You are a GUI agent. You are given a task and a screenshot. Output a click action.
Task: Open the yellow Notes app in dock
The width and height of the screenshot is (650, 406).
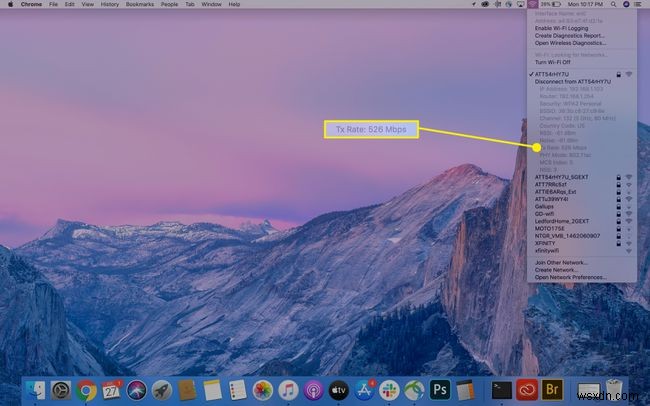[213, 390]
